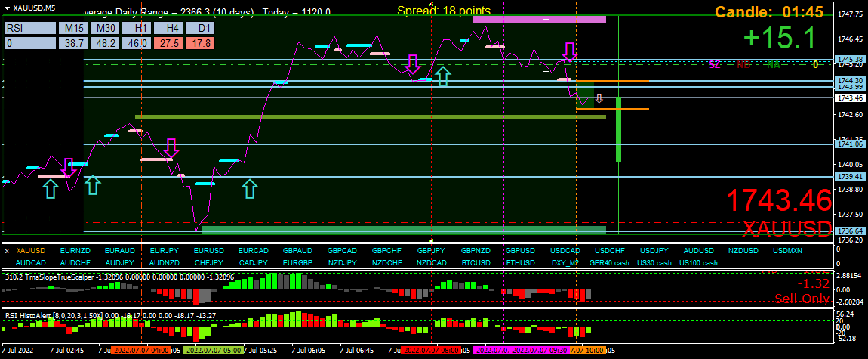Click the Candle: 01:45 countdown label
The width and height of the screenshot is (868, 359).
click(769, 11)
